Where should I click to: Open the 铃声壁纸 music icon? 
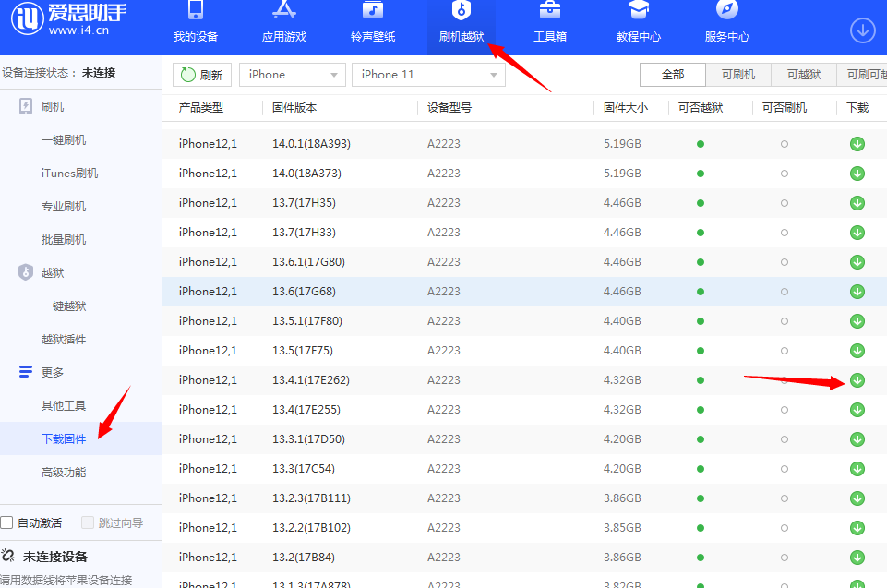[373, 9]
